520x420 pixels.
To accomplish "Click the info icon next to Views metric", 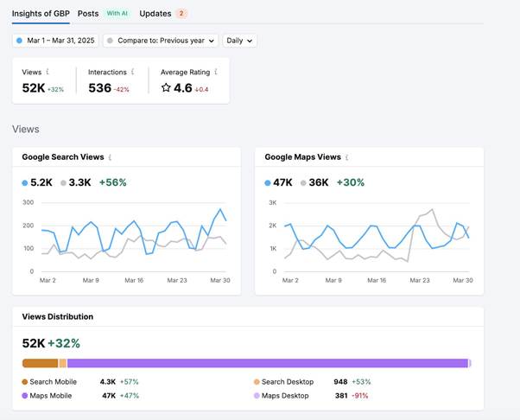I will click(x=48, y=72).
